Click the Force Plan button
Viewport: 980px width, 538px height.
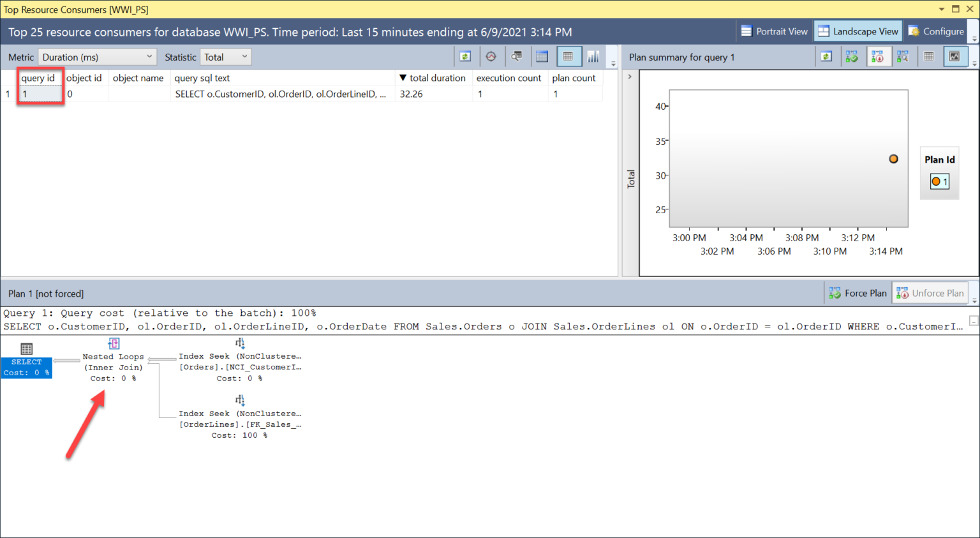857,293
